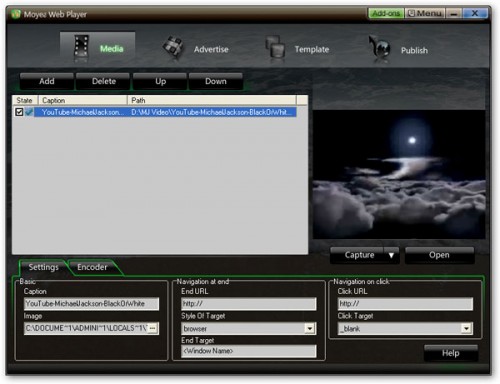
Task: Uncheck the YouTube-MichaelJackson video row checkbox
Action: coord(19,112)
